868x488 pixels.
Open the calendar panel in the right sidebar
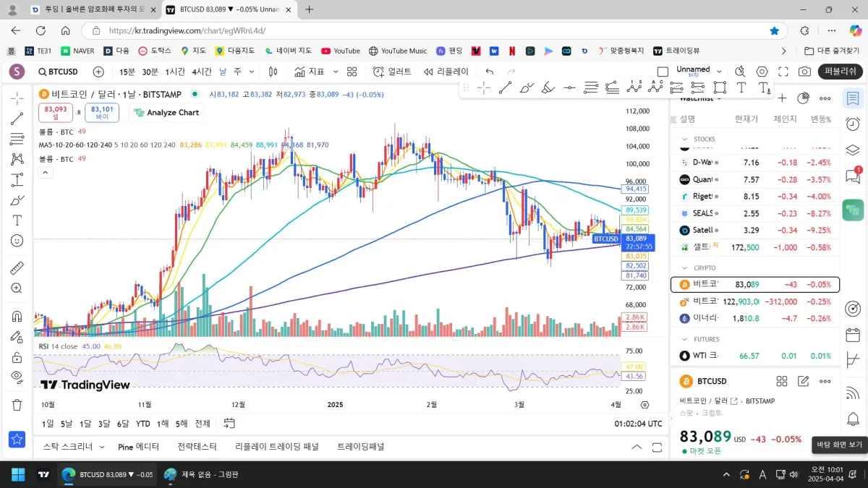pyautogui.click(x=853, y=335)
